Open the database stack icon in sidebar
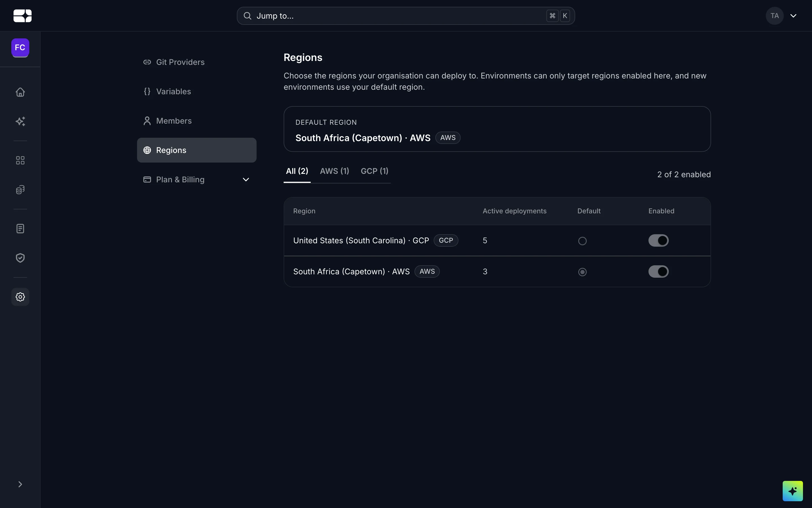The image size is (812, 508). [20, 190]
